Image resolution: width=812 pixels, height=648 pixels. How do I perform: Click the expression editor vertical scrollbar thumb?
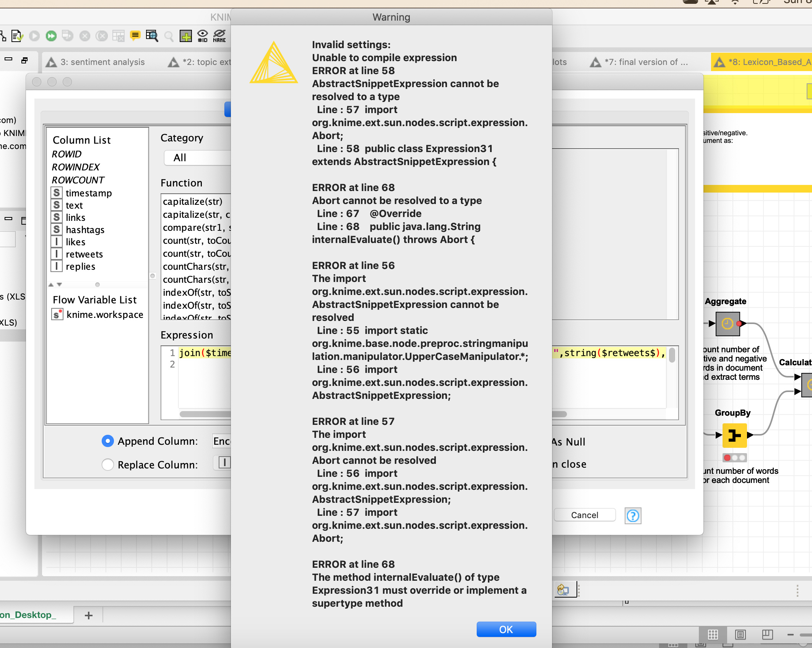point(672,355)
